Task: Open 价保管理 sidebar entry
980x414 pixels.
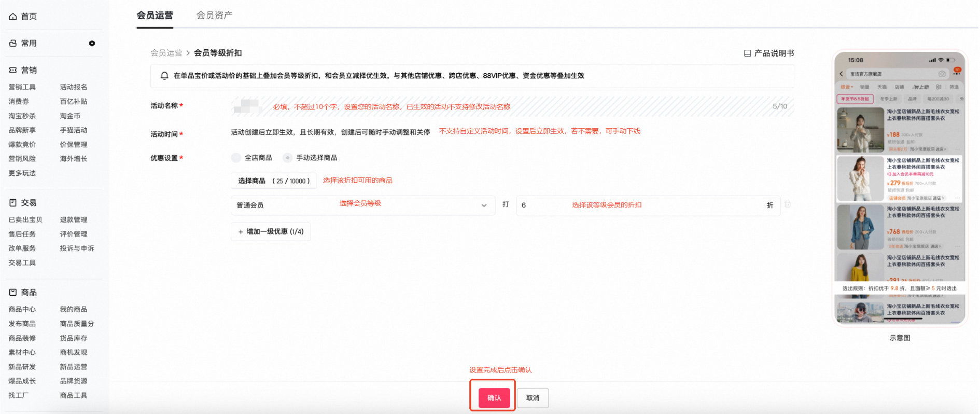Action: click(x=74, y=145)
